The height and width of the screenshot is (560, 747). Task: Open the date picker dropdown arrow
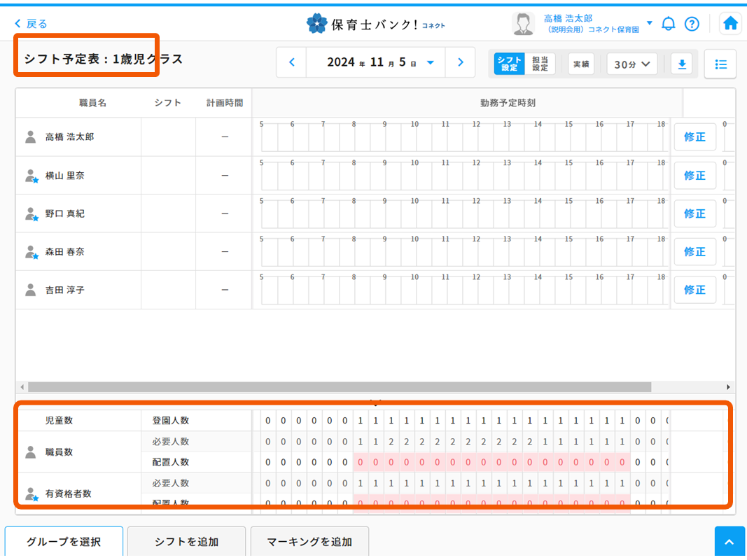[x=431, y=63]
